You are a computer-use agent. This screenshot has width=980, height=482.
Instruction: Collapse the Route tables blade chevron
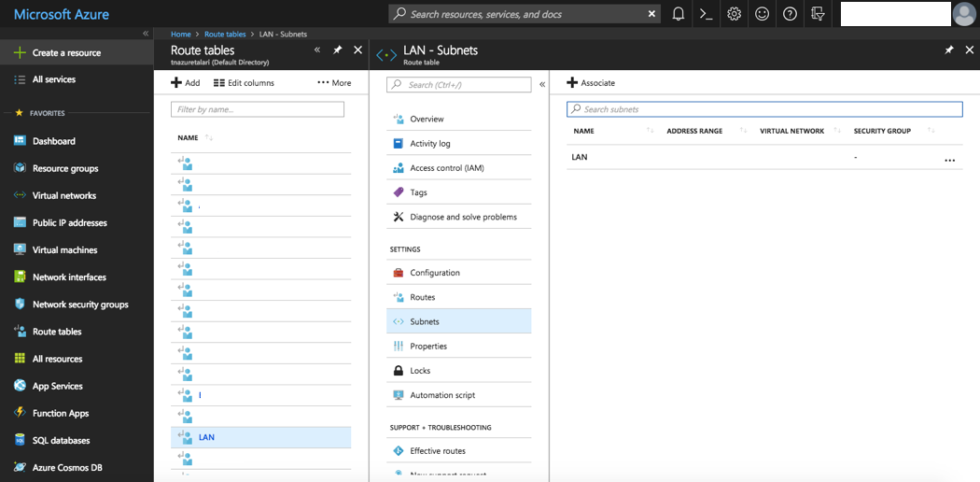pyautogui.click(x=317, y=50)
